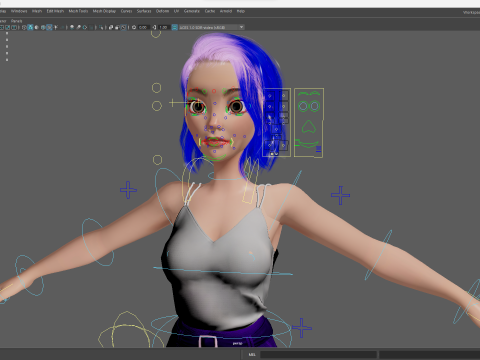The width and height of the screenshot is (480, 360).
Task: Select the right eye circle in face GUI
Action: point(315,106)
